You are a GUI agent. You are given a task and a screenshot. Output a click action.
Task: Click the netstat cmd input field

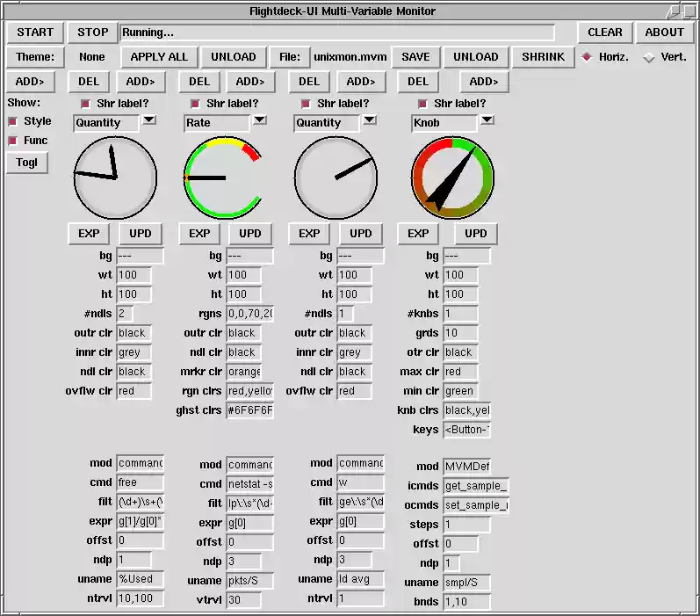[249, 484]
